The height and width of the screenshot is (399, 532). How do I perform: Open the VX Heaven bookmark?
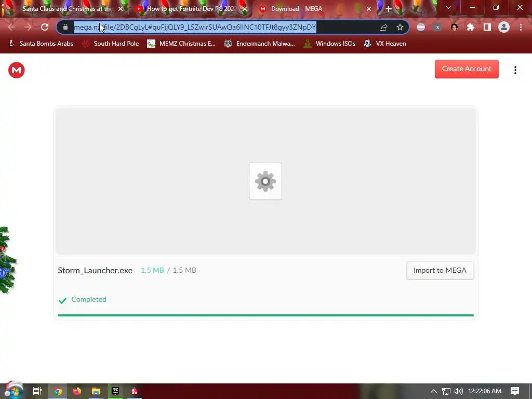click(x=385, y=44)
